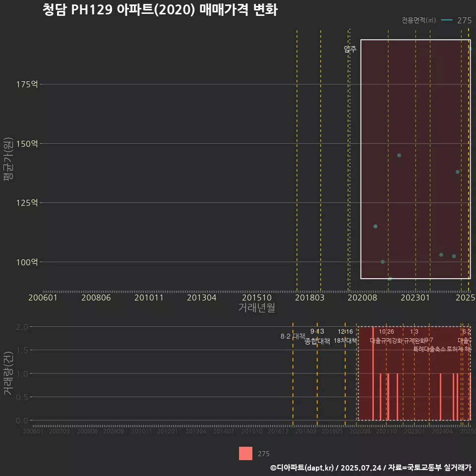Screen dimensions: 476x476
Task: Click 201304 on the price chart axis
Action: (202, 297)
